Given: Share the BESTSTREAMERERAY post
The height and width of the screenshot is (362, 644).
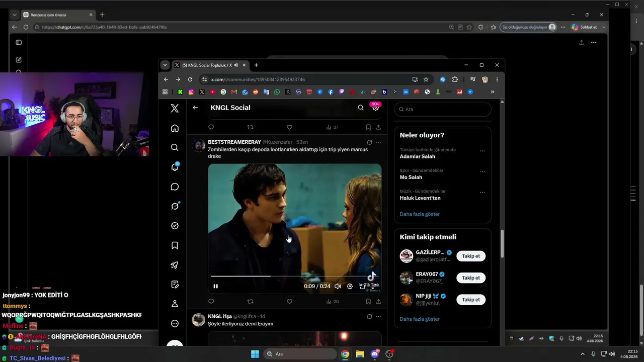Looking at the screenshot, I should (378, 302).
